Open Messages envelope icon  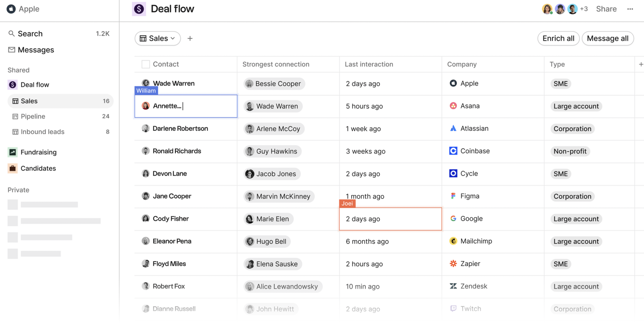tap(11, 50)
